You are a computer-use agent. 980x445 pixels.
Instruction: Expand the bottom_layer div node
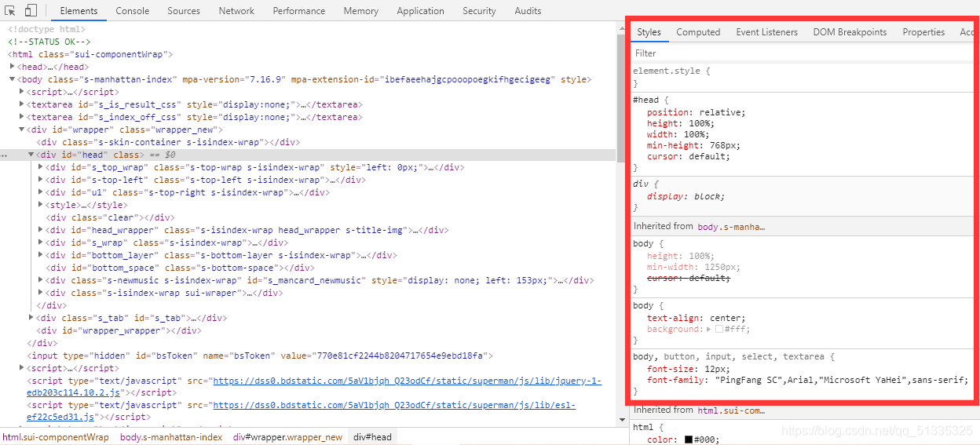pos(41,255)
